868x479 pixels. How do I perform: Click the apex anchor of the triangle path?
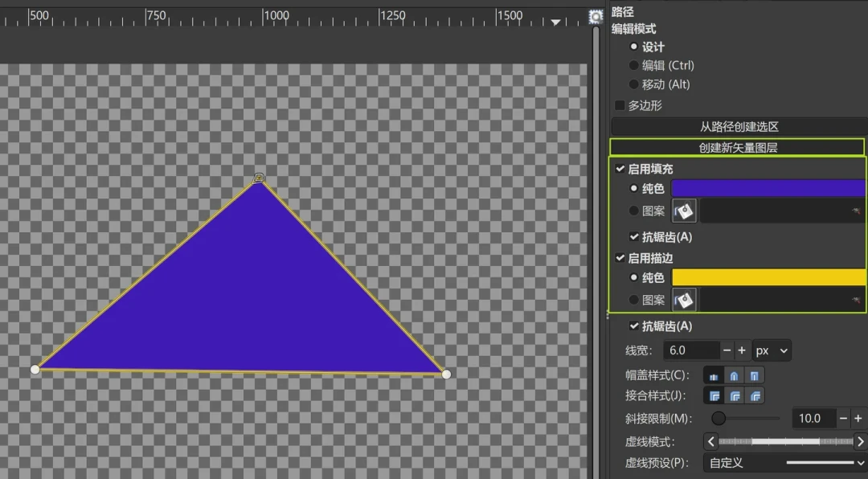(259, 178)
